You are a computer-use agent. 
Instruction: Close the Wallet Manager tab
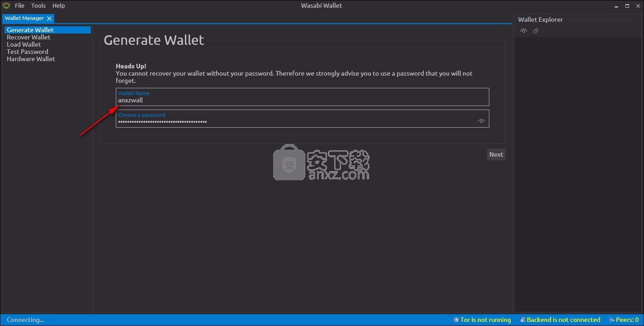[x=49, y=19]
